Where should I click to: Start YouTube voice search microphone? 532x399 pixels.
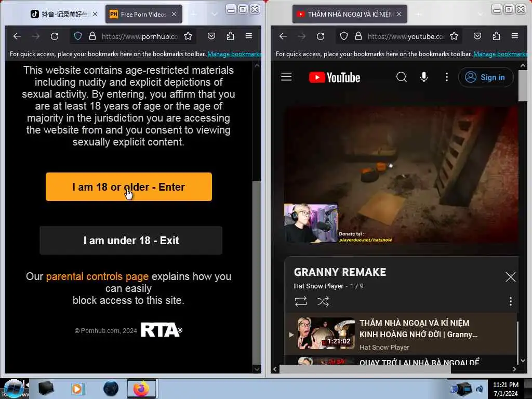(424, 77)
